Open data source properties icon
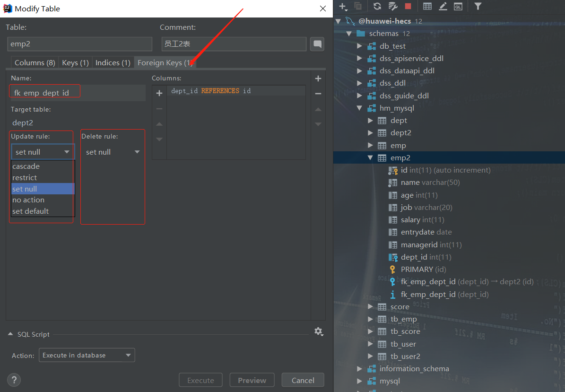Image resolution: width=565 pixels, height=392 pixels. point(392,6)
